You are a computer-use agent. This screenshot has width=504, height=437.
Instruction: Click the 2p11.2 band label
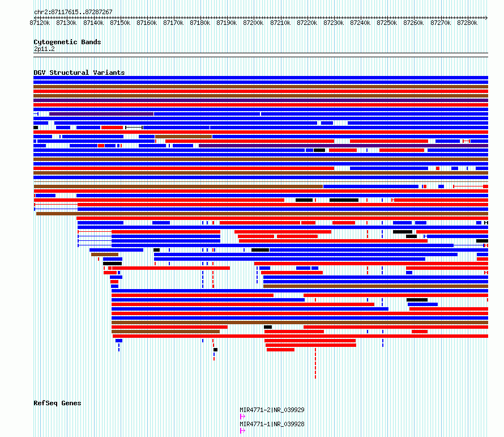coord(44,49)
